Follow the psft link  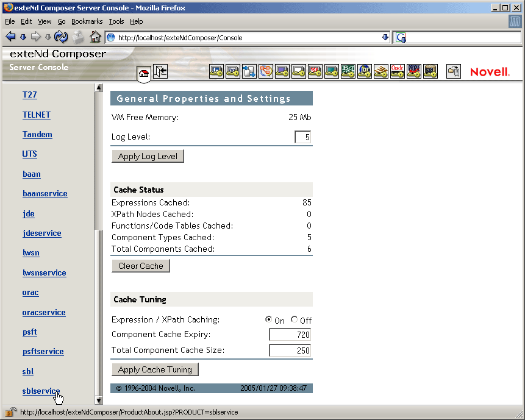click(29, 332)
